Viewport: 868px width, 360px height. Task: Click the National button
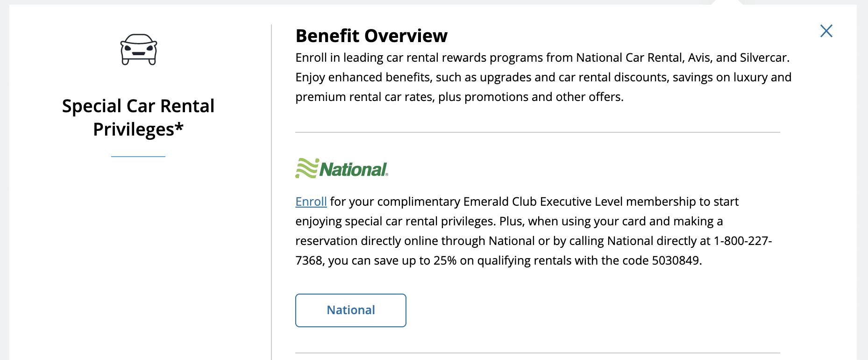[350, 310]
